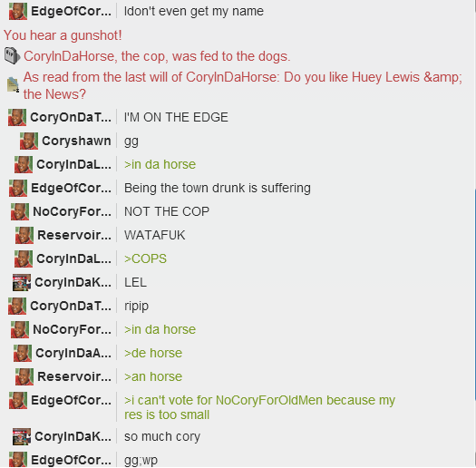Click NoCoryFor avatar beside 'NOT THE COP'
The image size is (476, 468).
coord(20,211)
